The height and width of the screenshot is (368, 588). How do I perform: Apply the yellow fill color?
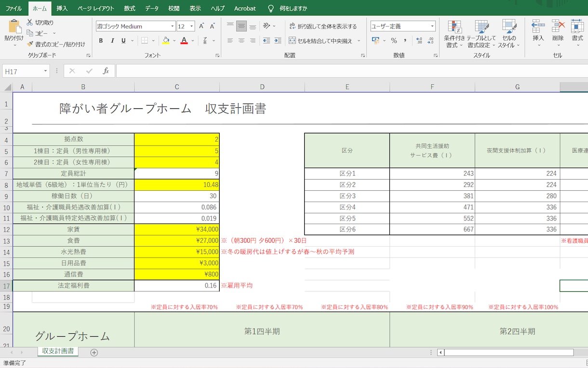click(x=166, y=41)
